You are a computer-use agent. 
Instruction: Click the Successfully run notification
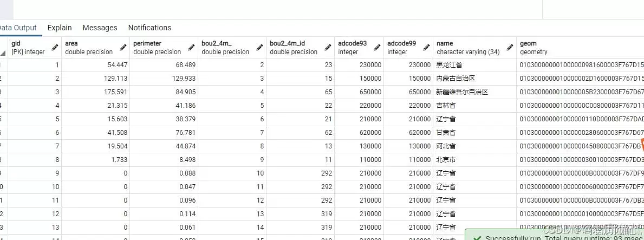tap(555, 235)
